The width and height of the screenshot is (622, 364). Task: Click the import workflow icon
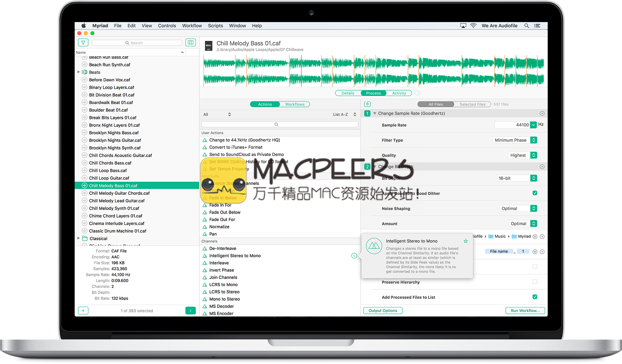pyautogui.click(x=368, y=104)
